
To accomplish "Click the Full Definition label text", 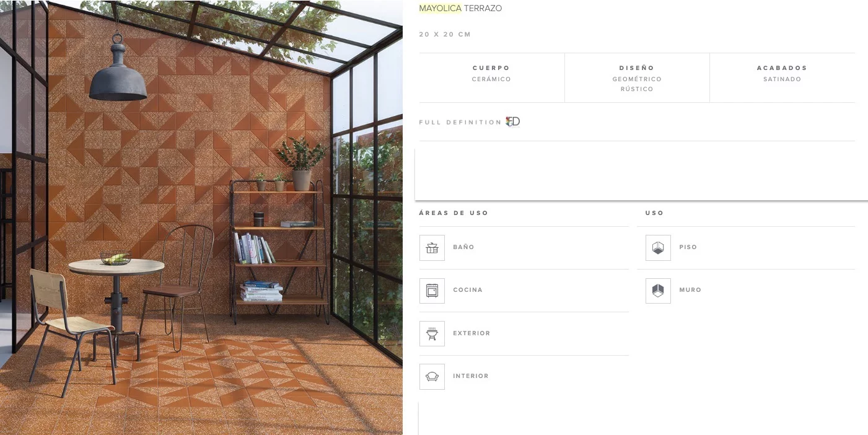I will tap(460, 123).
